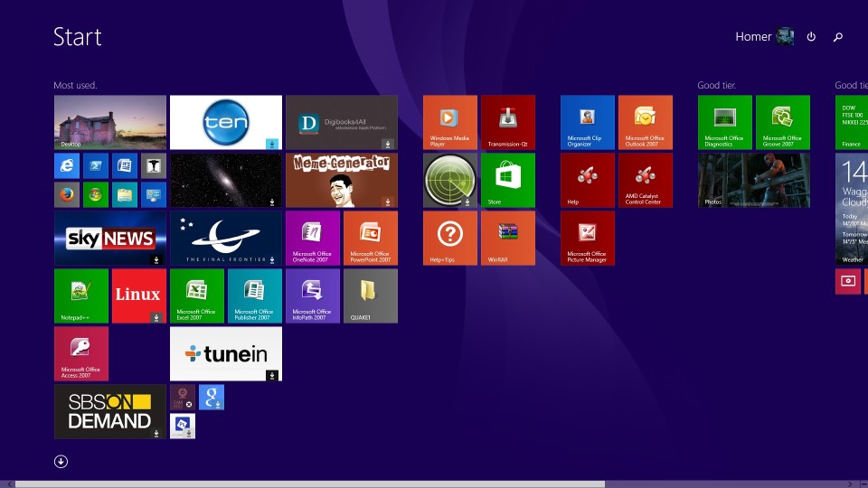Open Microsoft Office Diagnostics tile
The height and width of the screenshot is (488, 868).
725,122
